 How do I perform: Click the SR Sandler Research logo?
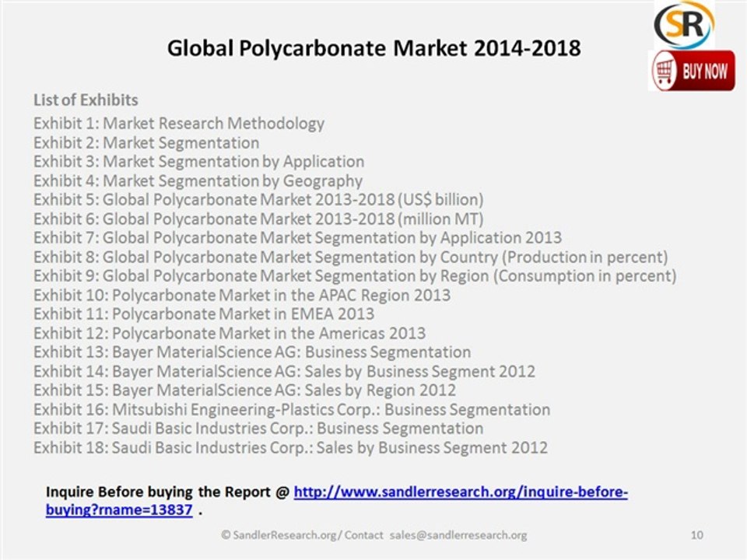tap(684, 25)
